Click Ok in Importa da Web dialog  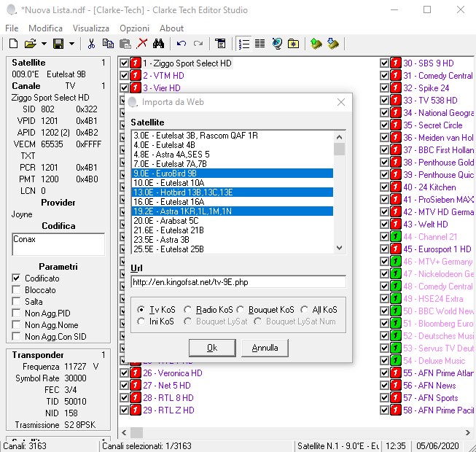(212, 348)
